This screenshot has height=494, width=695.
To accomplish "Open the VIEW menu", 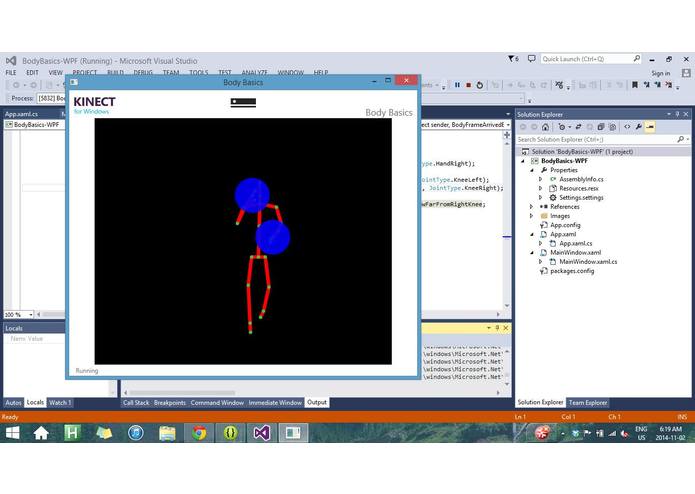I will point(55,73).
